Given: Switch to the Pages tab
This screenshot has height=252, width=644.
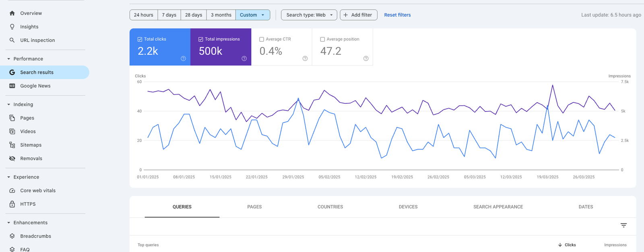Looking at the screenshot, I should click(x=254, y=207).
